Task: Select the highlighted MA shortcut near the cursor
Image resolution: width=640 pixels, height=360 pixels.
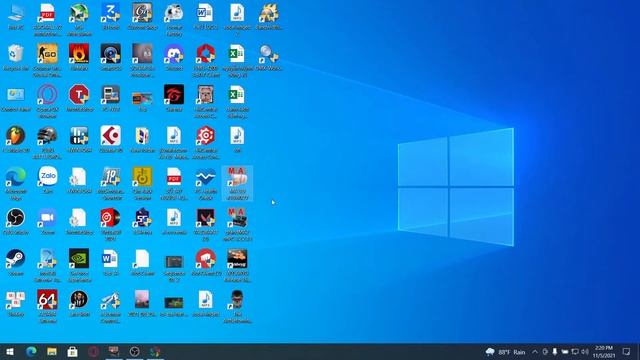Action: click(x=237, y=183)
